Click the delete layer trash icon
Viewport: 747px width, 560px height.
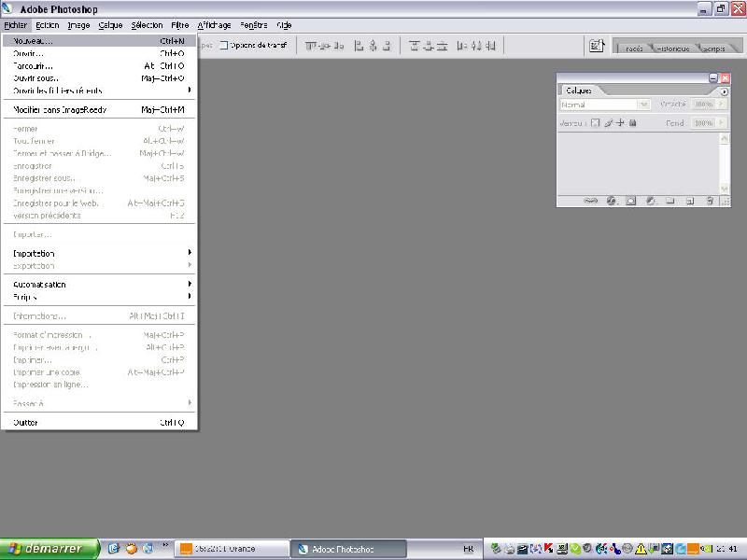pos(710,201)
